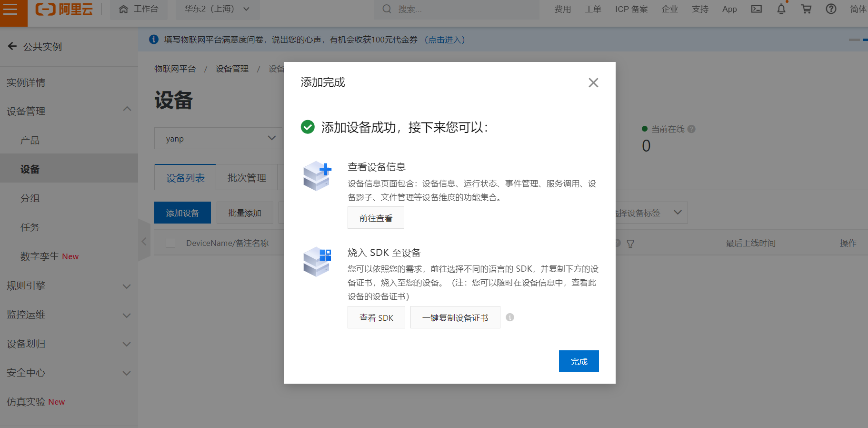Screen dimensions: 868x428
Task: Click the 批量添加 button
Action: pyautogui.click(x=245, y=213)
